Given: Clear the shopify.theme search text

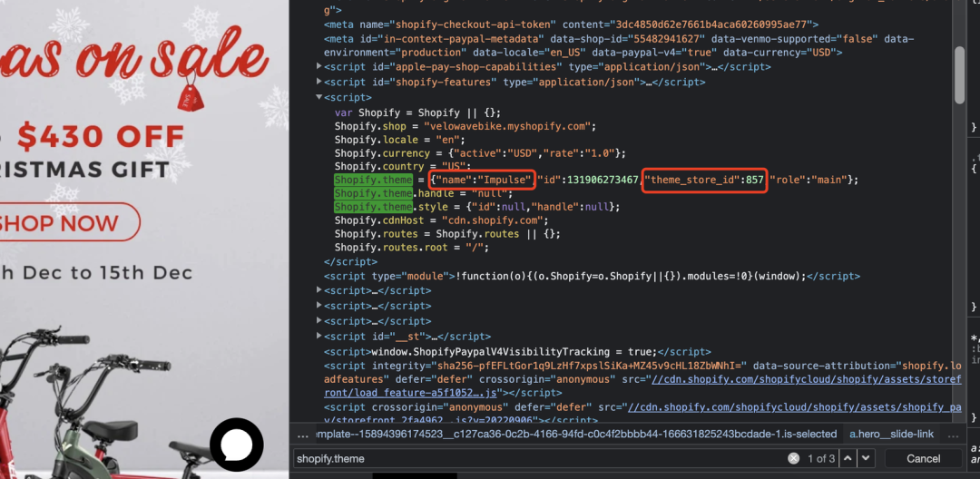Looking at the screenshot, I should [x=794, y=458].
